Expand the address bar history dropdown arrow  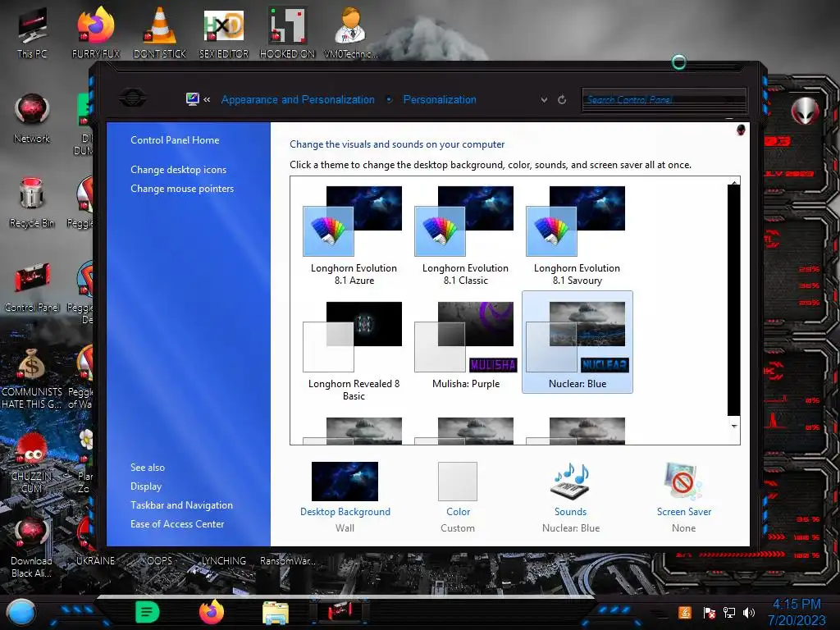(x=544, y=99)
